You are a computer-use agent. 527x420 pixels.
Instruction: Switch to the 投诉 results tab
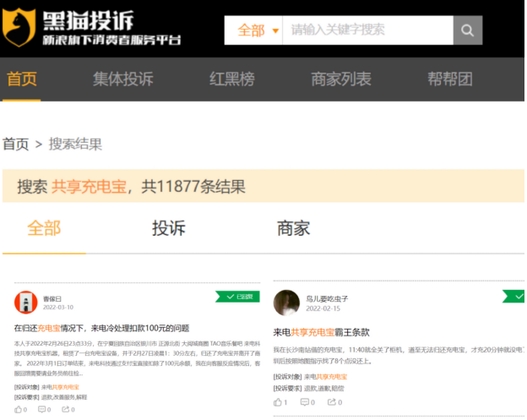[x=168, y=228]
